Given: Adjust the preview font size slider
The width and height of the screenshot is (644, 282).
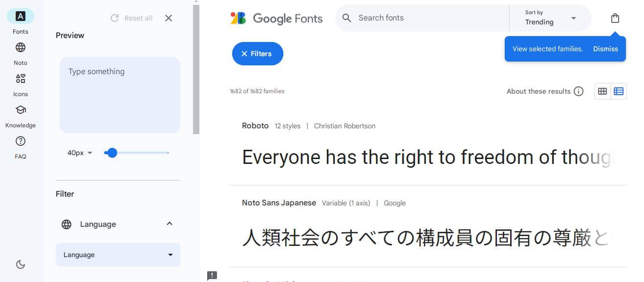Looking at the screenshot, I should point(111,153).
